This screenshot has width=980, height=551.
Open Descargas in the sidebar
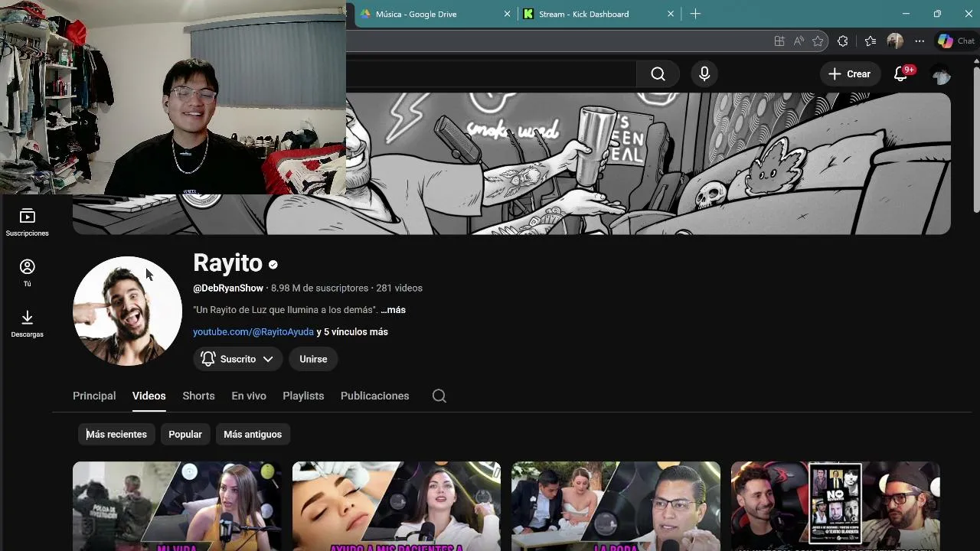27,324
